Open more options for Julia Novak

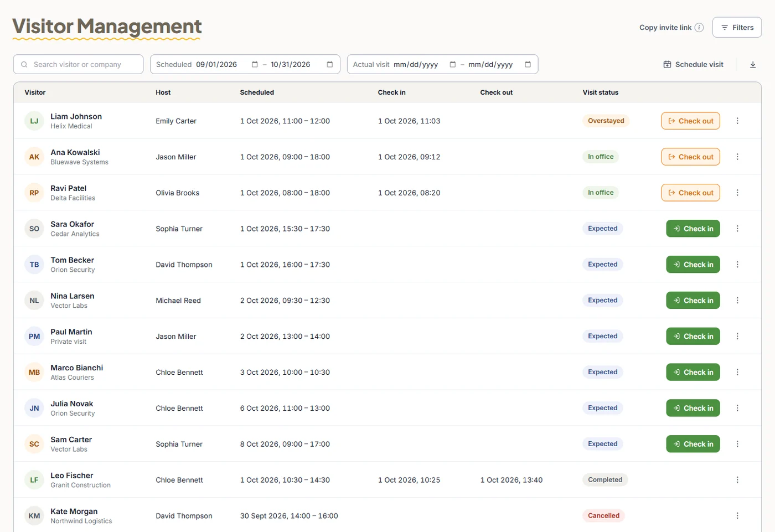pos(737,408)
